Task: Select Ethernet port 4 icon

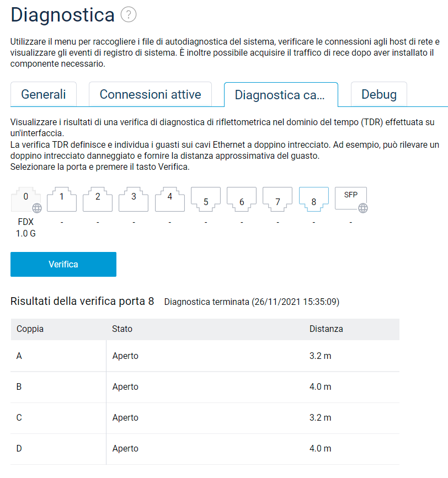Action: 169,198
